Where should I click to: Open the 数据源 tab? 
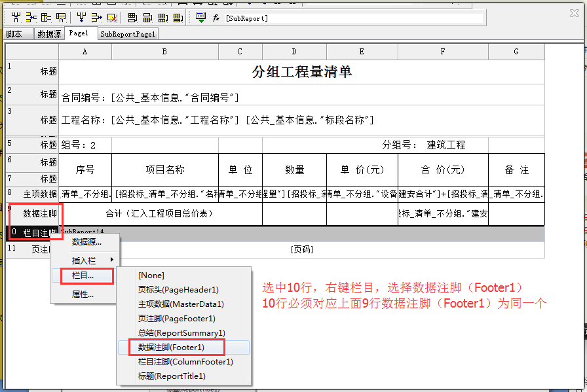(x=49, y=34)
